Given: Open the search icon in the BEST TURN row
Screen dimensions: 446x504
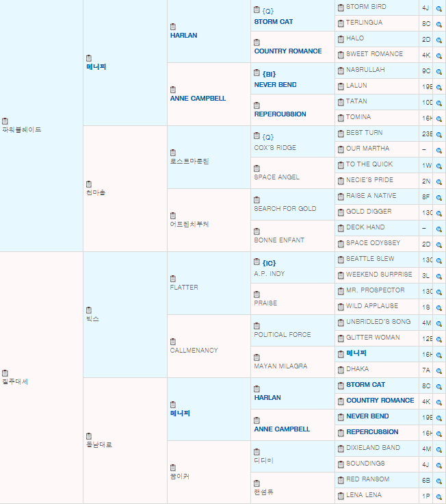Looking at the screenshot, I should (439, 134).
